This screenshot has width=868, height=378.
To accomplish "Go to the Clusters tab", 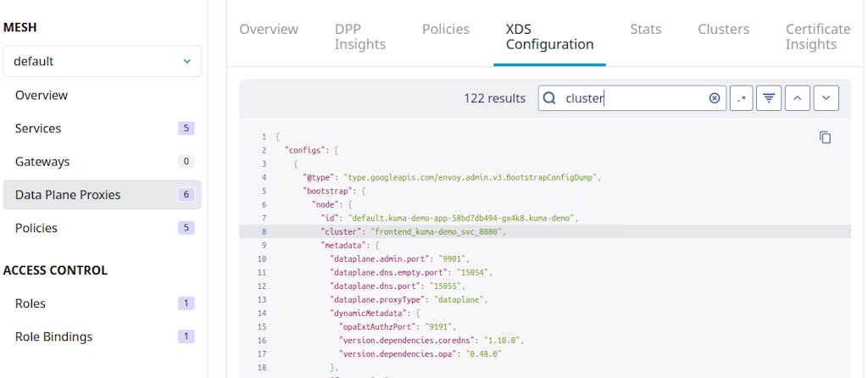I will point(723,29).
